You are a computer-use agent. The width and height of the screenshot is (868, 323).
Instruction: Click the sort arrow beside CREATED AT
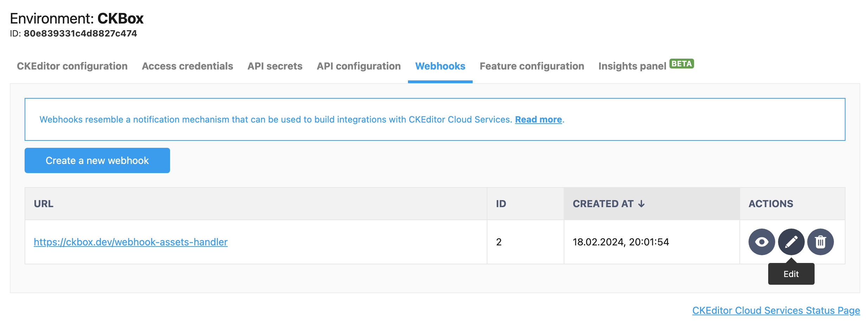click(x=641, y=204)
